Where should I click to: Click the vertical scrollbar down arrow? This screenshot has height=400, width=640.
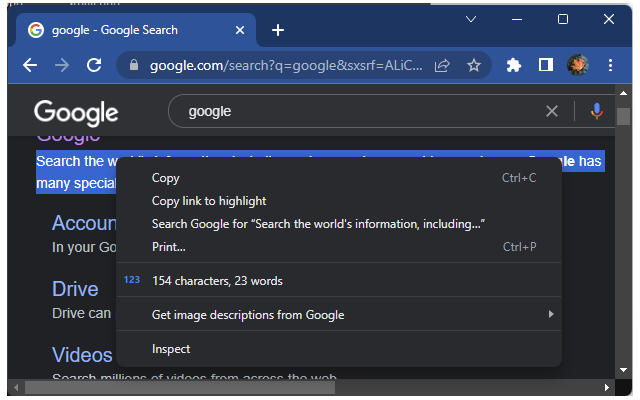coord(623,370)
